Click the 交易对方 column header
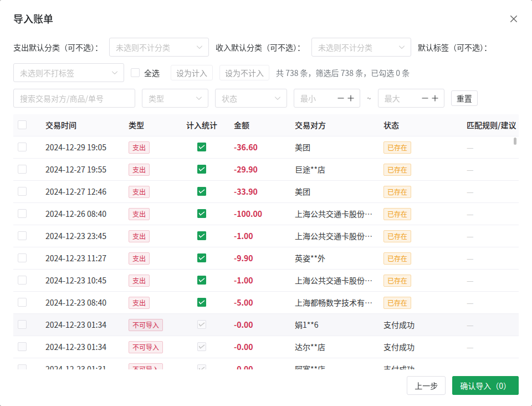532x406 pixels. tap(310, 125)
